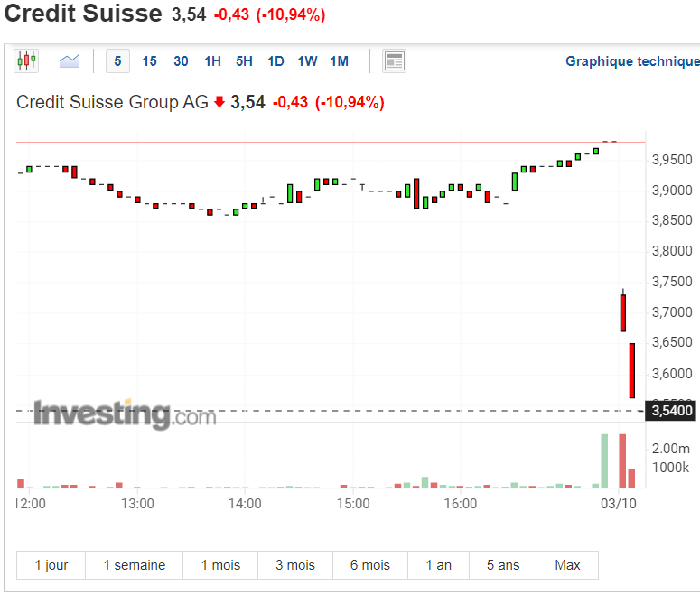
Task: Set range to 6 mois
Action: [x=370, y=565]
